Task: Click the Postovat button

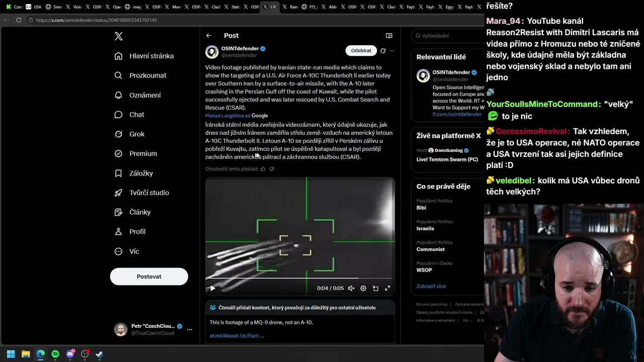Action: click(x=149, y=277)
